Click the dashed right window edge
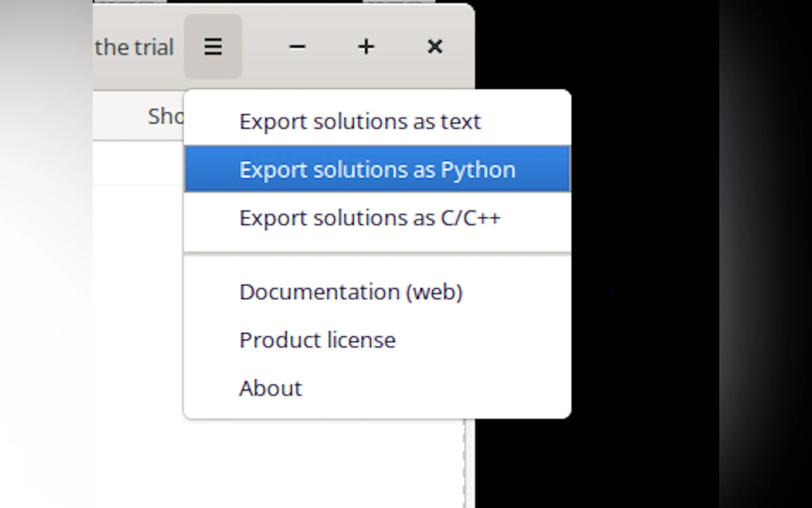The height and width of the screenshot is (508, 812). (465, 464)
